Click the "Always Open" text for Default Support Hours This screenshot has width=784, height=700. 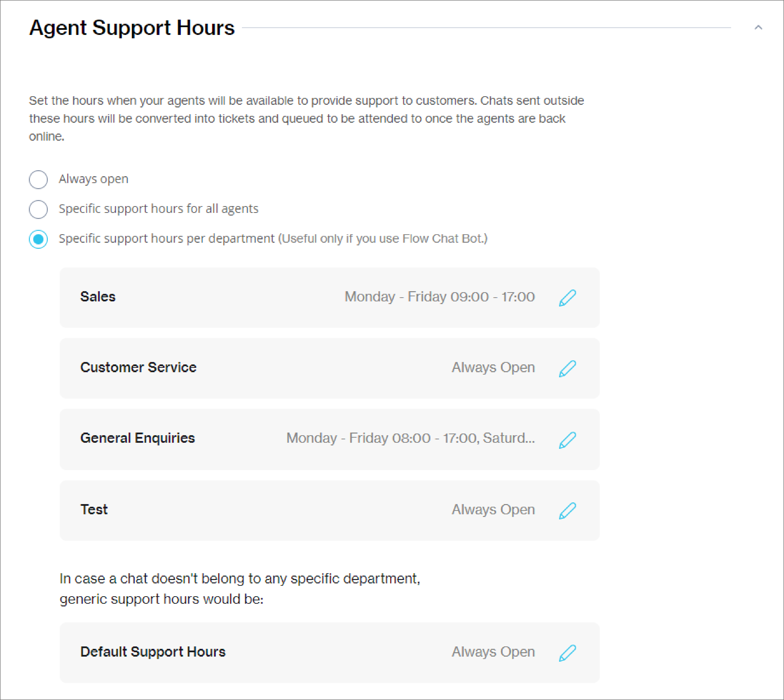pyautogui.click(x=493, y=652)
